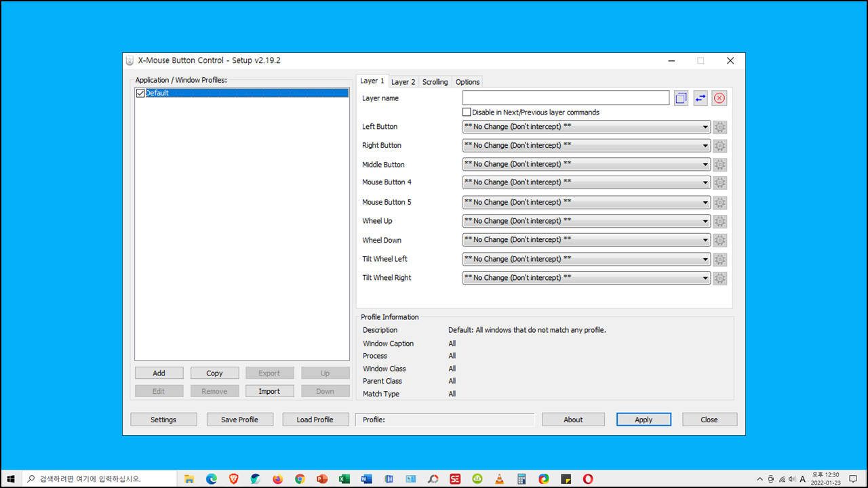
Task: Launch Brave browser from the taskbar
Action: pos(233,479)
